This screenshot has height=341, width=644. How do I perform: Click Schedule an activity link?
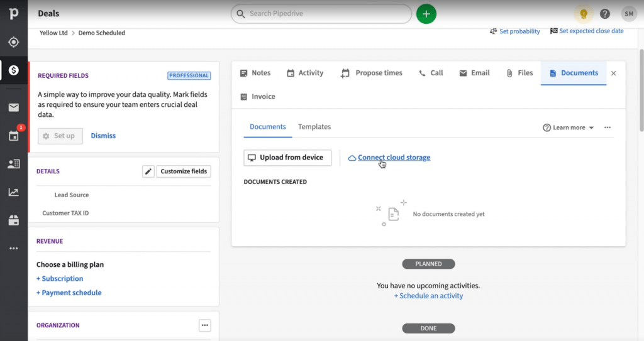[428, 296]
